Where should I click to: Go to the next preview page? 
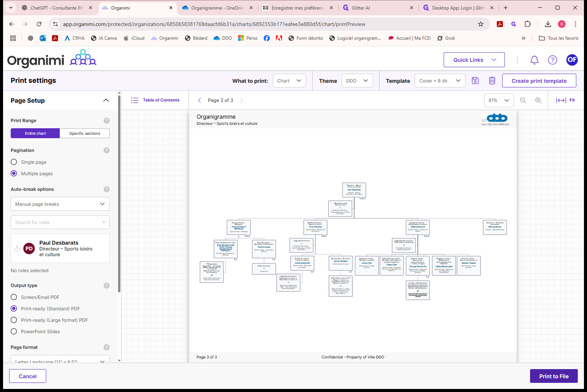(241, 100)
